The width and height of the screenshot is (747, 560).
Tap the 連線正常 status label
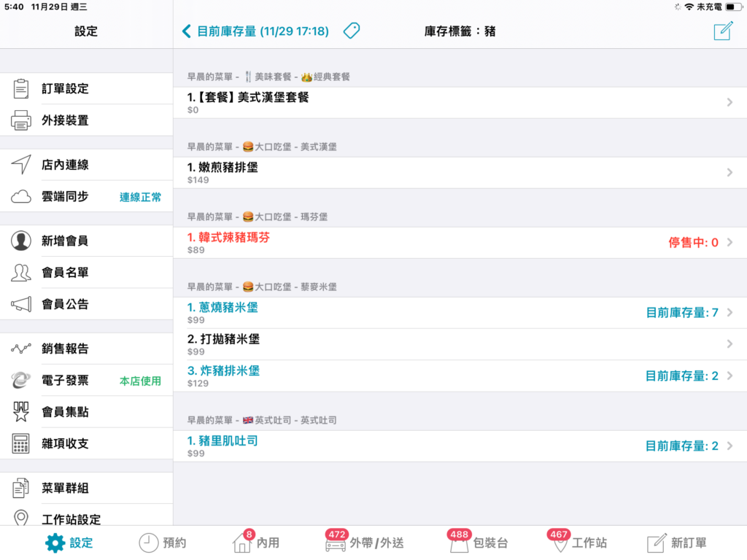[x=140, y=197]
